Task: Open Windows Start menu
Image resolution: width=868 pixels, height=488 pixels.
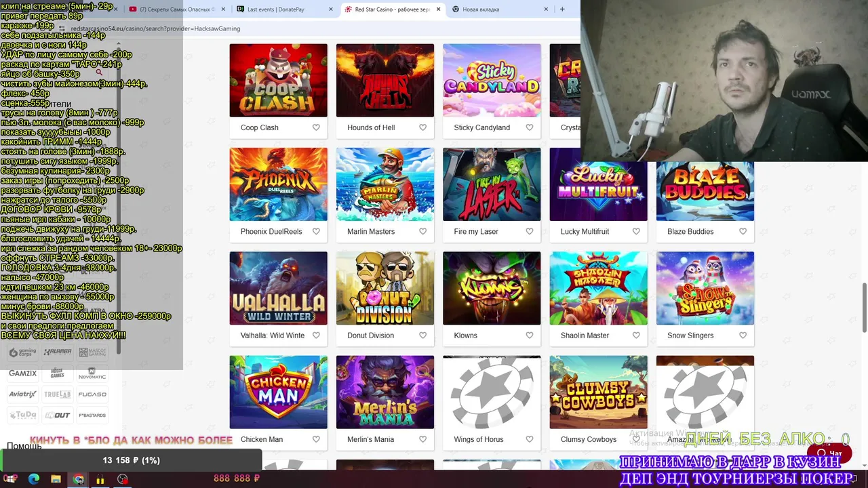Action: point(11,479)
